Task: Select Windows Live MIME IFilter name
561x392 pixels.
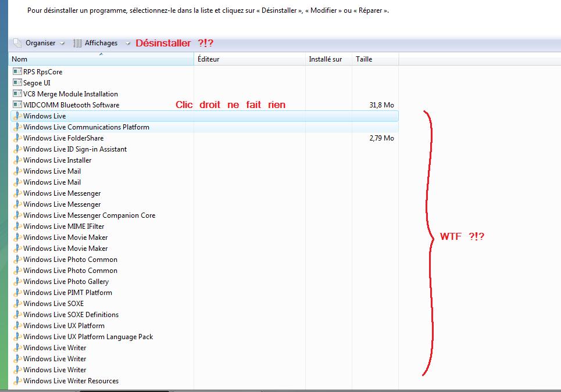Action: [x=64, y=226]
